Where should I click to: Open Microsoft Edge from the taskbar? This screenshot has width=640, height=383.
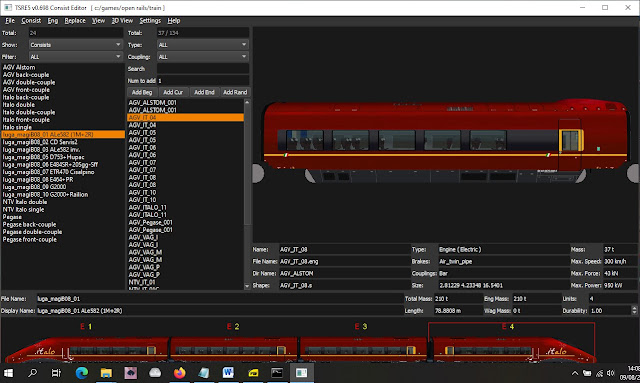click(x=82, y=372)
